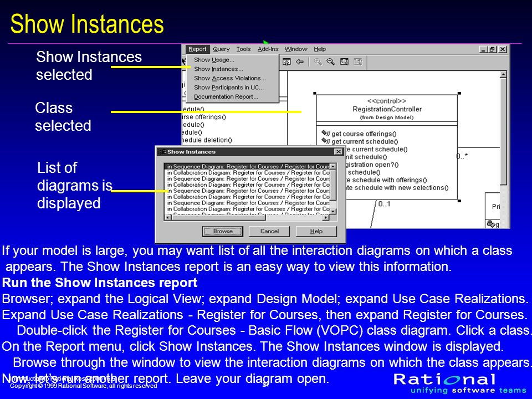Click the instances list horizontal scroll thumb

(x=218, y=217)
